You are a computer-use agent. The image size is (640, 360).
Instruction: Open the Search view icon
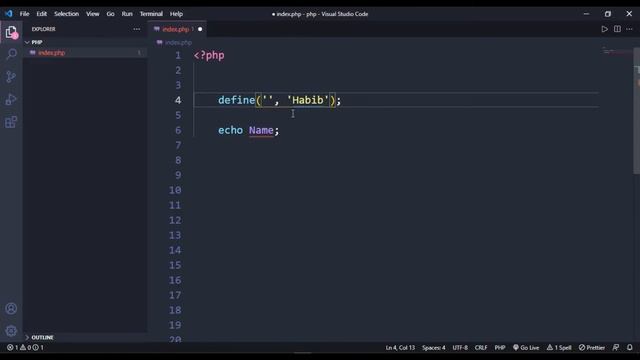[11, 54]
